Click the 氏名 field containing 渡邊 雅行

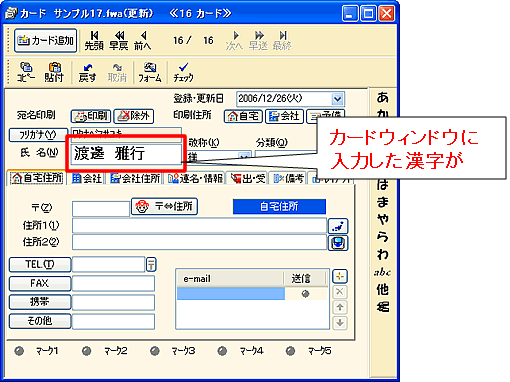(x=126, y=154)
